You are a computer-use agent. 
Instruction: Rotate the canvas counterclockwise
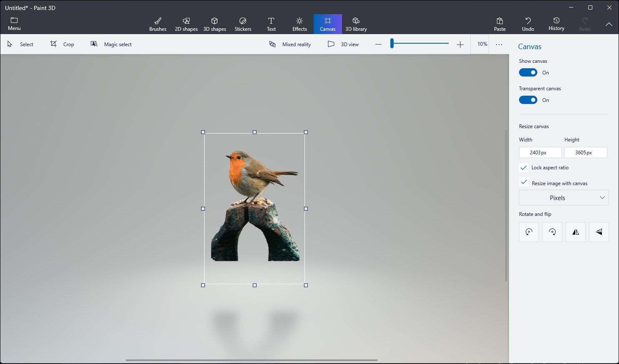coord(529,232)
